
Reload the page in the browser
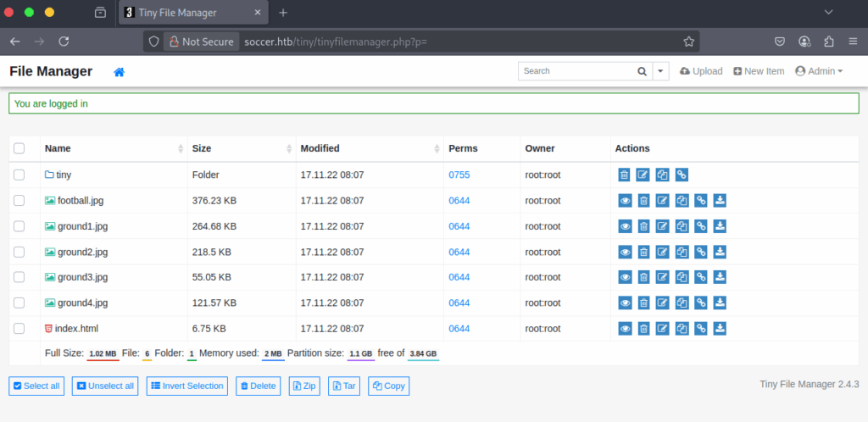[64, 42]
